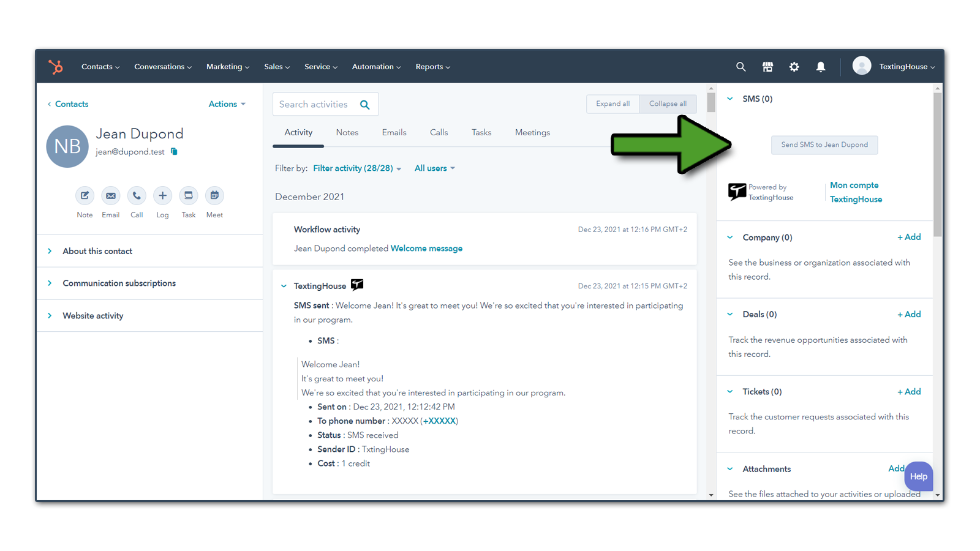The image size is (980, 551).
Task: Open the Welcome message workflow link
Action: click(426, 248)
